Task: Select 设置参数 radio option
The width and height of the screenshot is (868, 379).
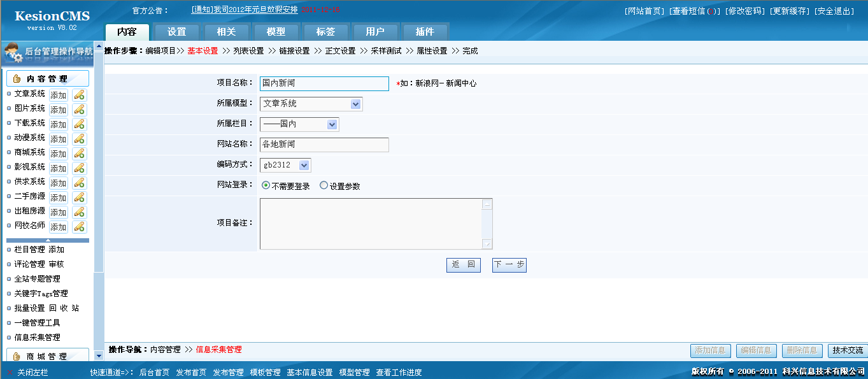Action: [x=324, y=186]
